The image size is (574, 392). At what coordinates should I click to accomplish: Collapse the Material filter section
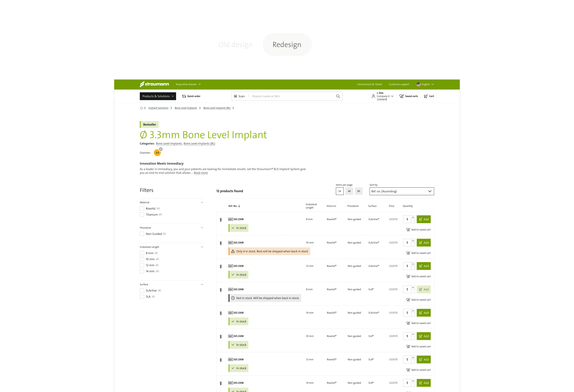pos(202,202)
